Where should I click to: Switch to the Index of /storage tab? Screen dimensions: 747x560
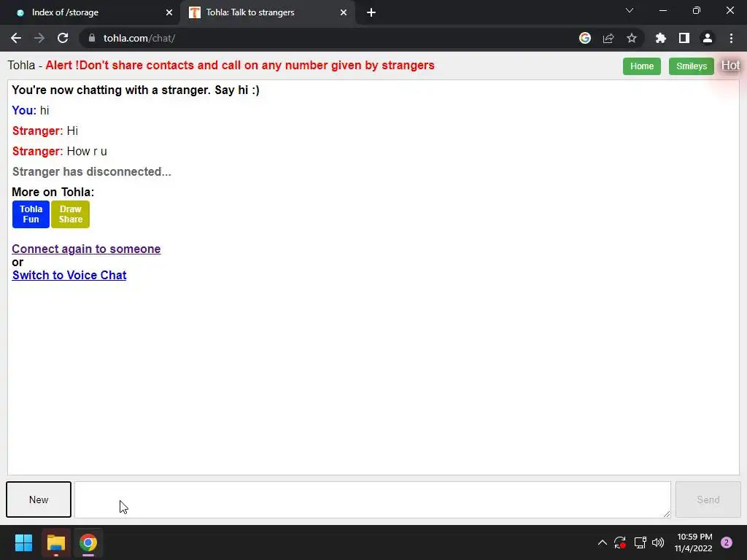pyautogui.click(x=90, y=12)
